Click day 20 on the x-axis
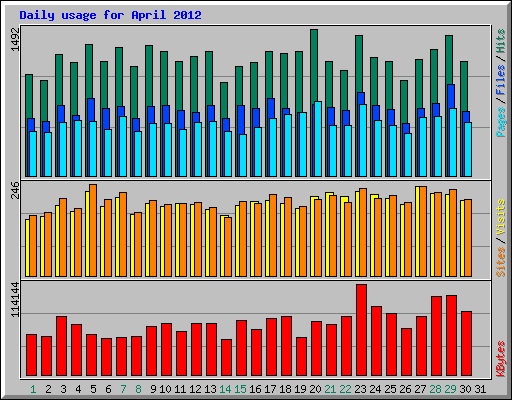The image size is (512, 400). pyautogui.click(x=315, y=389)
